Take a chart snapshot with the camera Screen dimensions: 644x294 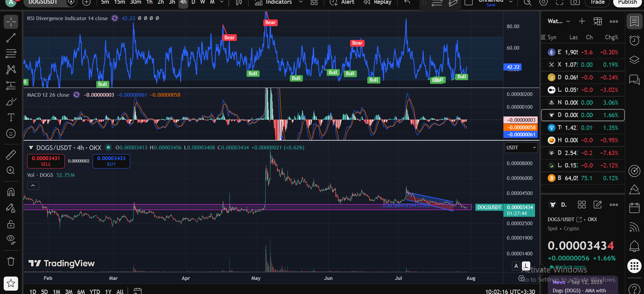(575, 2)
